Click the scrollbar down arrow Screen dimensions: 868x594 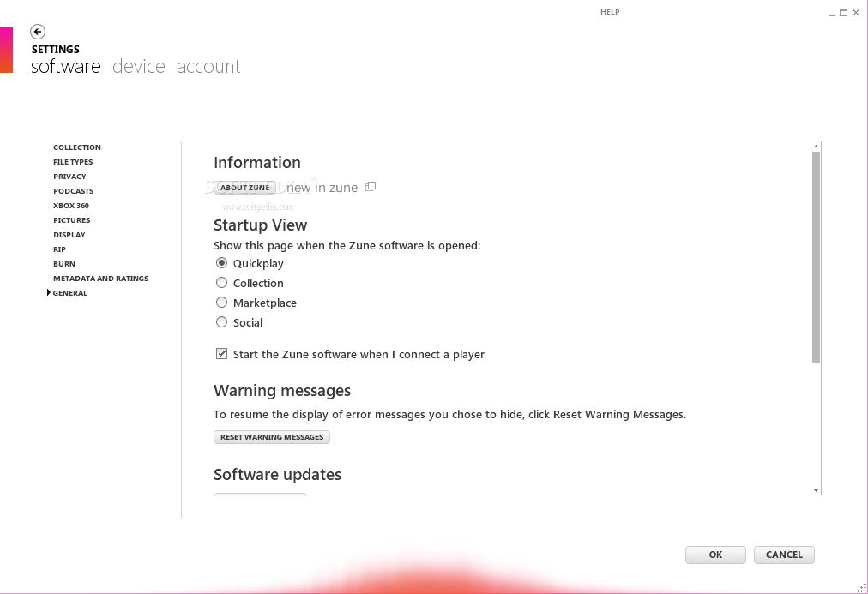[816, 490]
